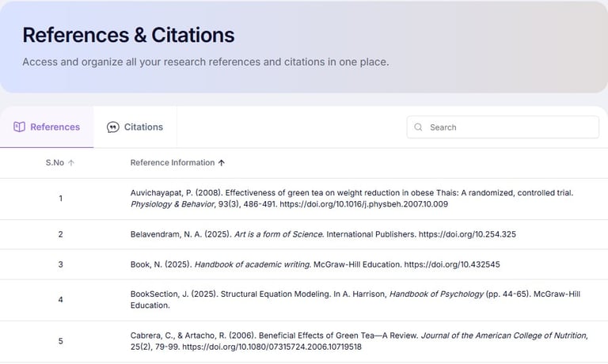608x364 pixels.
Task: Click the sort arrow beside Reference Information
Action: point(222,163)
